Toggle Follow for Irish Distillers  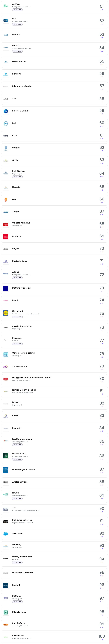point(17,177)
